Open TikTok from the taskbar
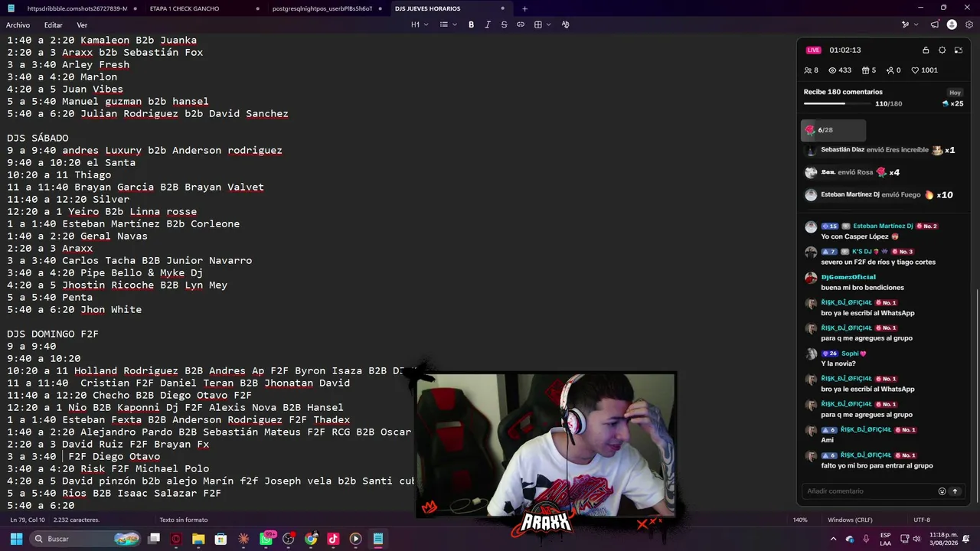 (x=333, y=539)
